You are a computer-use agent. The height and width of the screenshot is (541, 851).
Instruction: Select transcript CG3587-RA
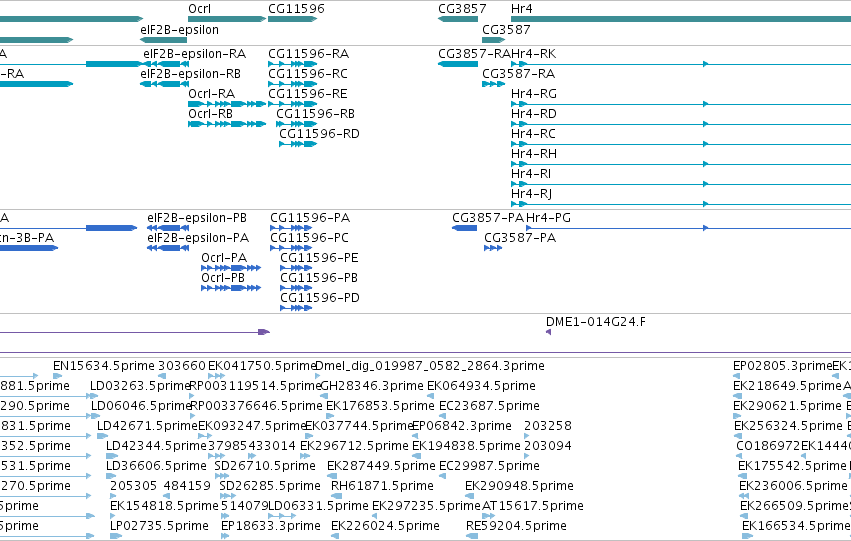tap(518, 74)
